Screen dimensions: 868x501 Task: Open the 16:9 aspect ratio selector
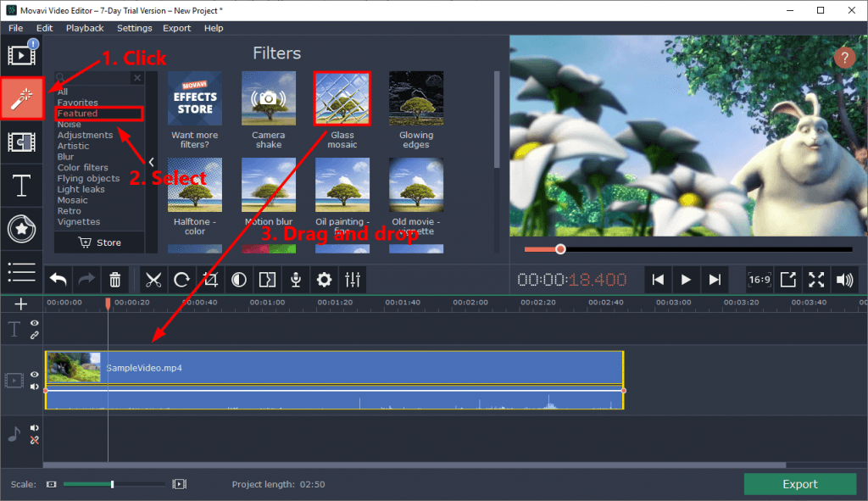(x=760, y=280)
